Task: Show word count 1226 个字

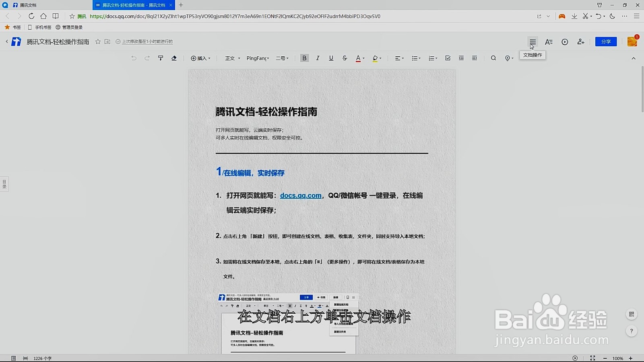Action: tap(43, 358)
